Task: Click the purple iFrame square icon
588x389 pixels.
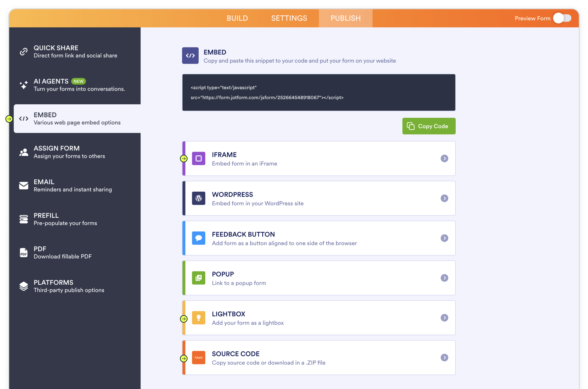Action: [x=198, y=158]
